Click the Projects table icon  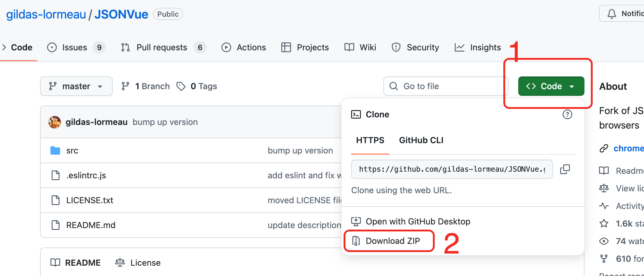(286, 47)
